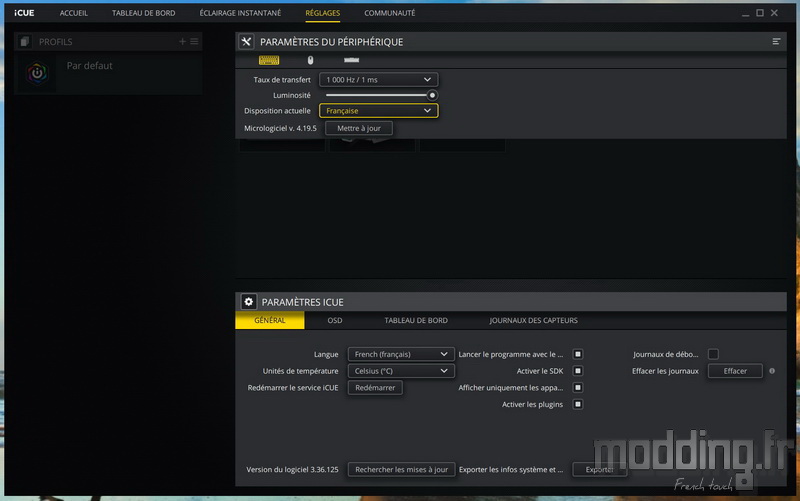Select the third device icon

(351, 60)
